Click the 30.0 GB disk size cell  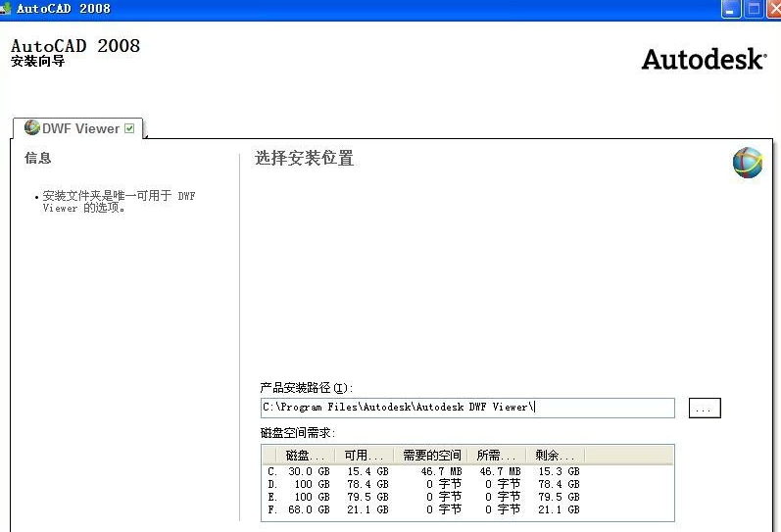309,471
